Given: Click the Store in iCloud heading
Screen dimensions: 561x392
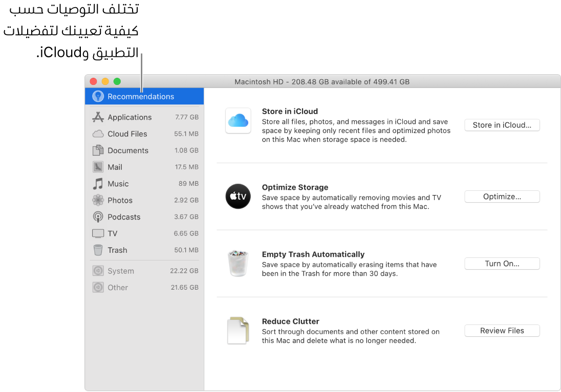Looking at the screenshot, I should pos(290,111).
